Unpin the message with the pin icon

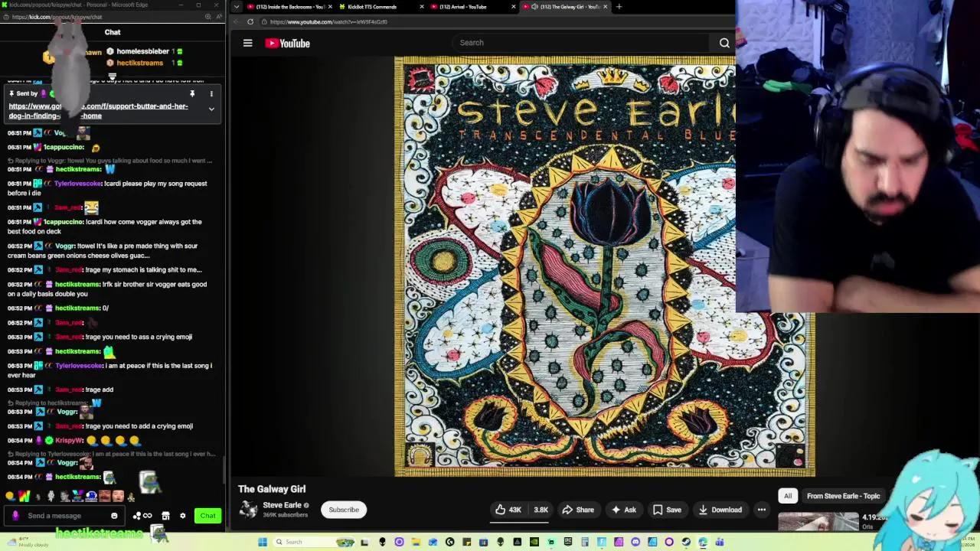[x=192, y=94]
